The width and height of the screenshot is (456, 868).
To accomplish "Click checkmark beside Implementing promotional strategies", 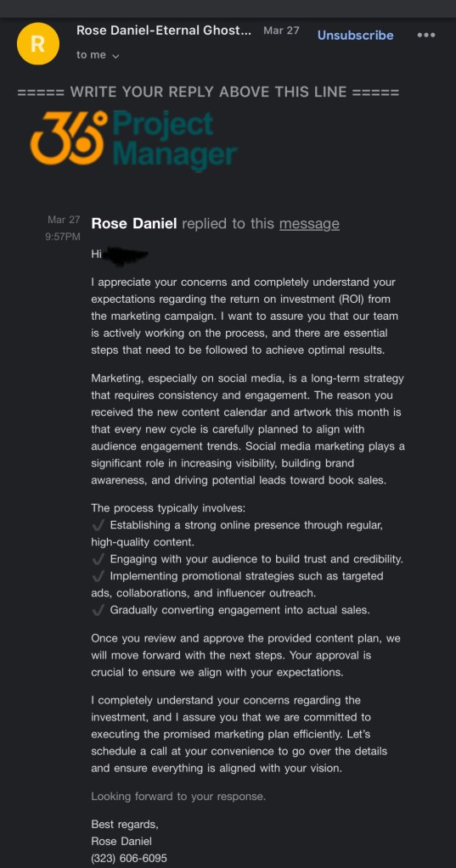I will (x=98, y=576).
